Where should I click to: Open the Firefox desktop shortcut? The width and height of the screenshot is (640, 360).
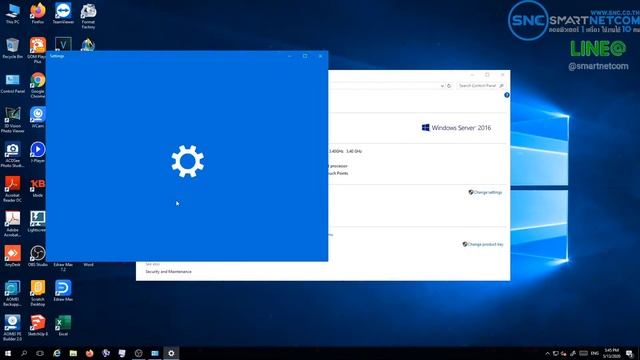[x=38, y=13]
